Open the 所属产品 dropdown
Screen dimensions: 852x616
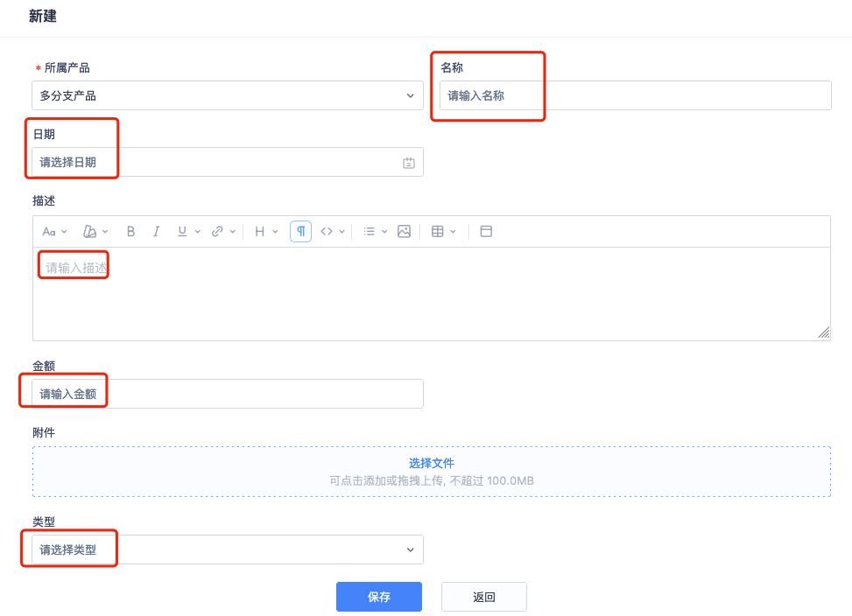227,95
